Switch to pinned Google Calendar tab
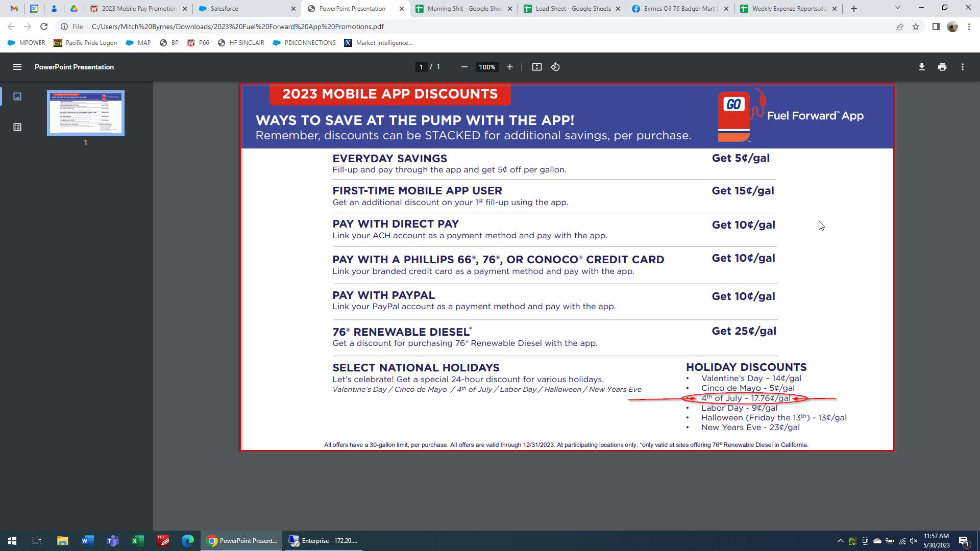 (34, 9)
